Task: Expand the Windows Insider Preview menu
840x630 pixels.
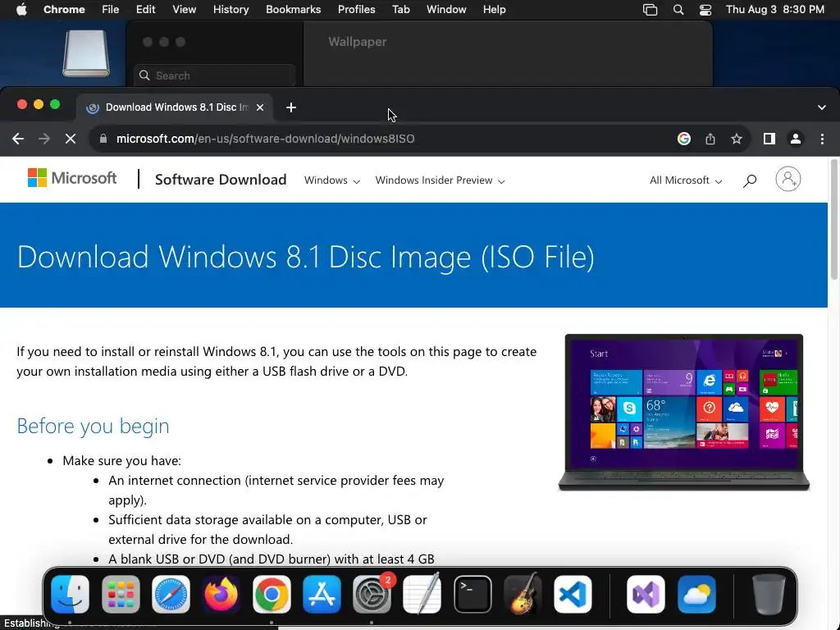Action: [x=440, y=180]
